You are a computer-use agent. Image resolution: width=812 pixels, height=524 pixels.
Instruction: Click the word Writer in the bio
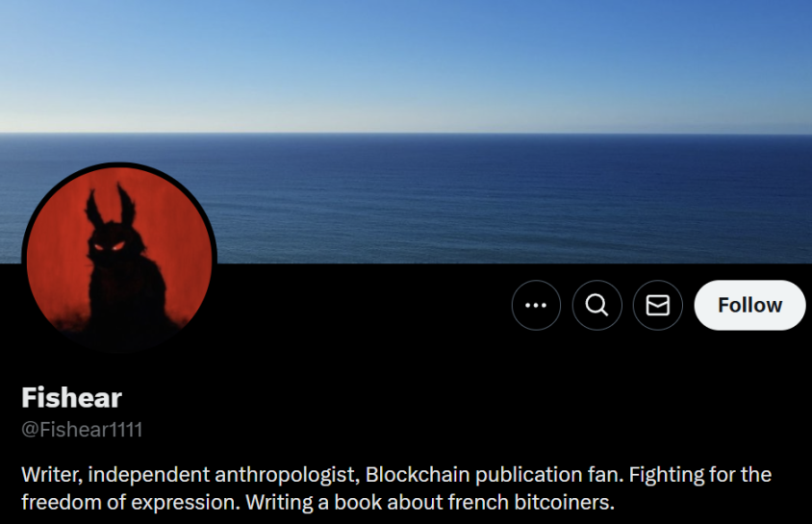[x=51, y=474]
